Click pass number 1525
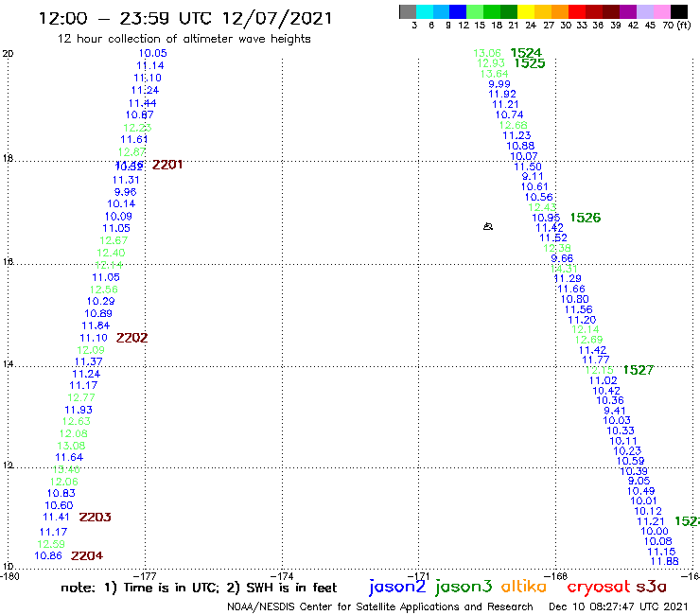Screen dimensions: 700x615 530,63
